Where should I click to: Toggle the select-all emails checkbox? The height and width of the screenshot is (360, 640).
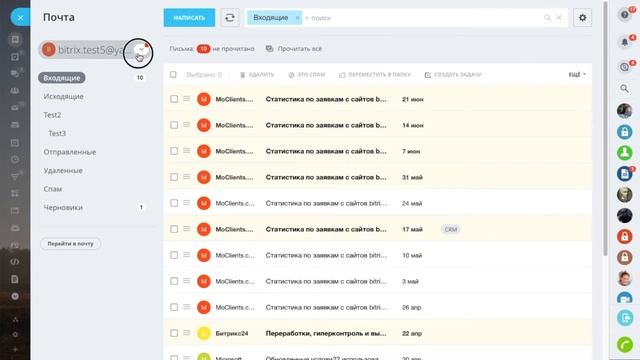pos(173,75)
